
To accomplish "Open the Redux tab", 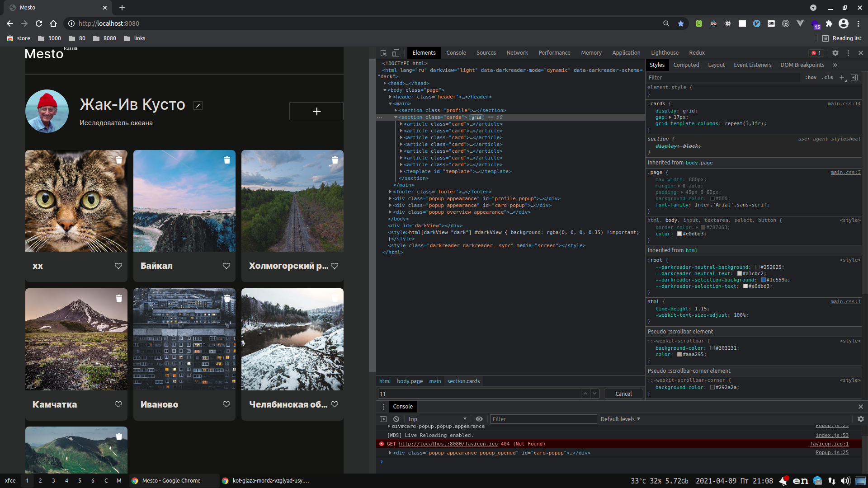I will pos(697,53).
